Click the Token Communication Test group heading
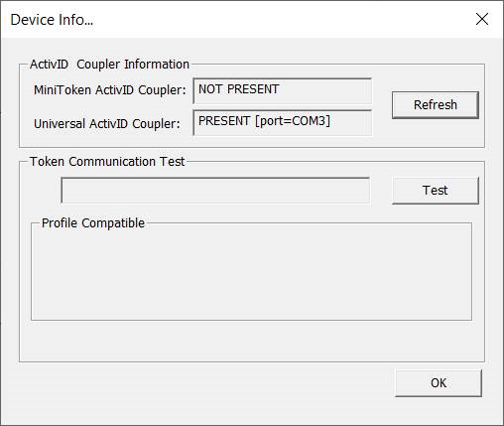Image resolution: width=504 pixels, height=426 pixels. coord(107,162)
